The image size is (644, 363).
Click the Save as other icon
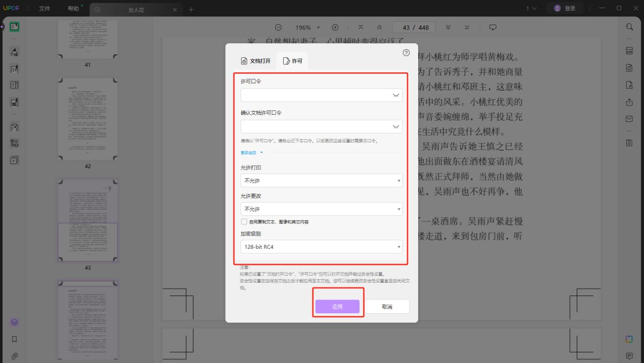[629, 143]
